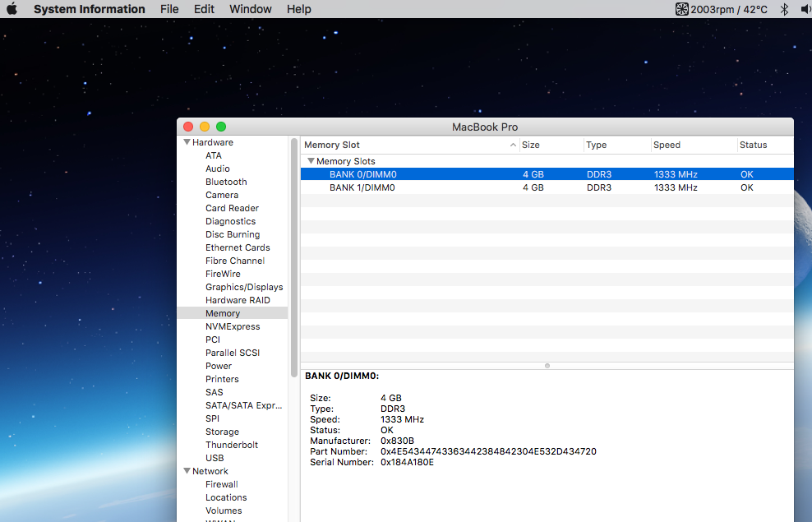Select Volumes under Network

[x=224, y=510]
